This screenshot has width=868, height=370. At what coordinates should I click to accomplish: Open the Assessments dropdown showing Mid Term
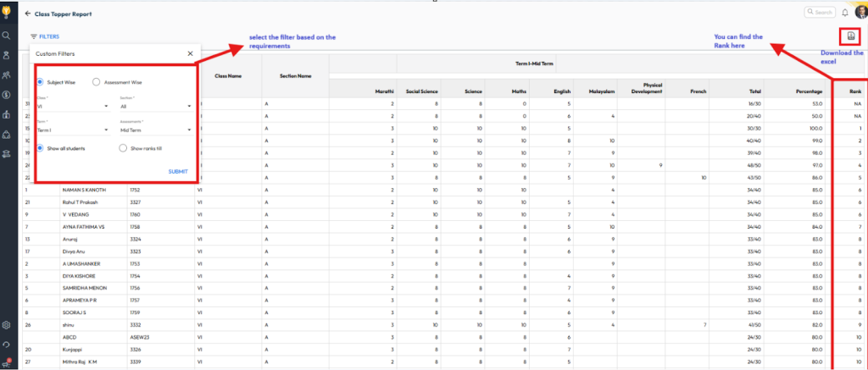coord(156,130)
